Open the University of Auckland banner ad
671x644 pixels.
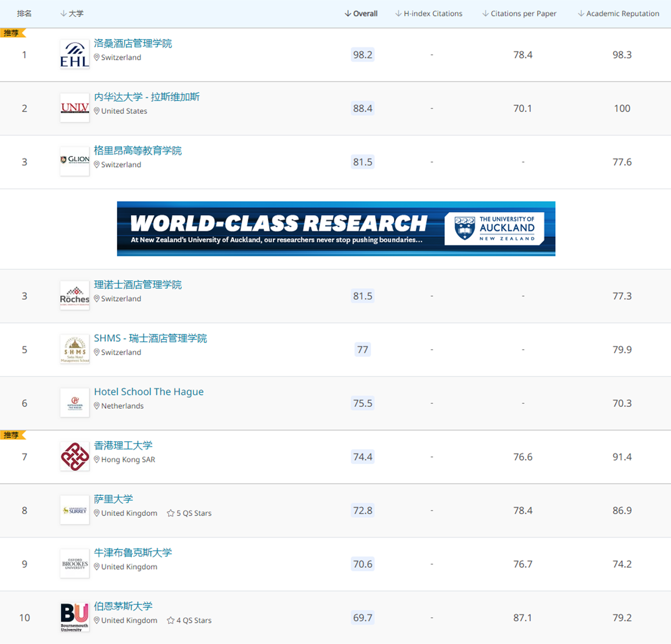click(336, 228)
